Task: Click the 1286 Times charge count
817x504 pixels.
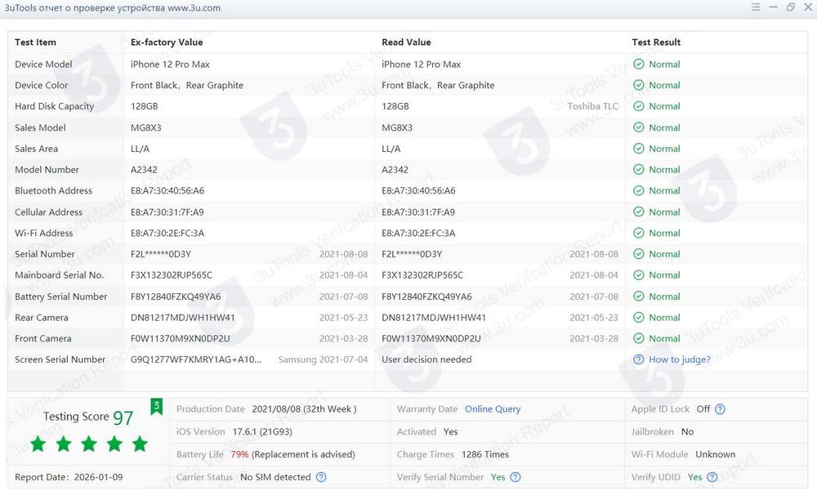Action: [485, 454]
